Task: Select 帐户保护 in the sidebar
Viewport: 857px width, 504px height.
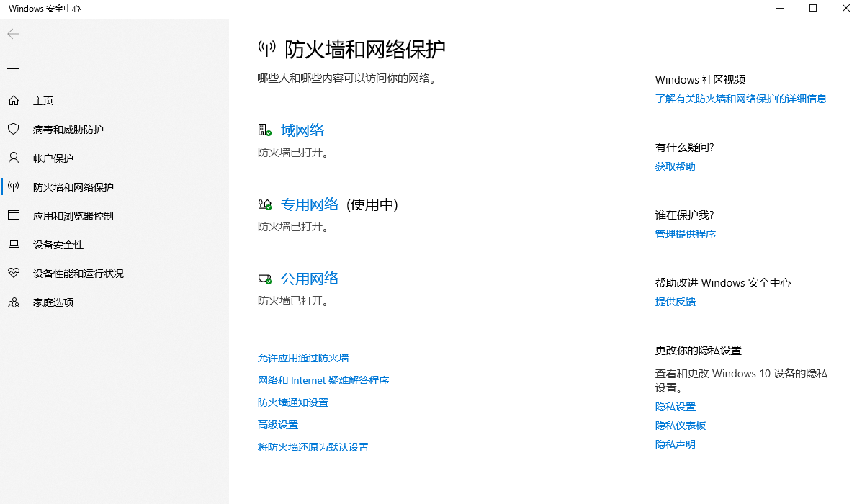Action: pos(53,158)
